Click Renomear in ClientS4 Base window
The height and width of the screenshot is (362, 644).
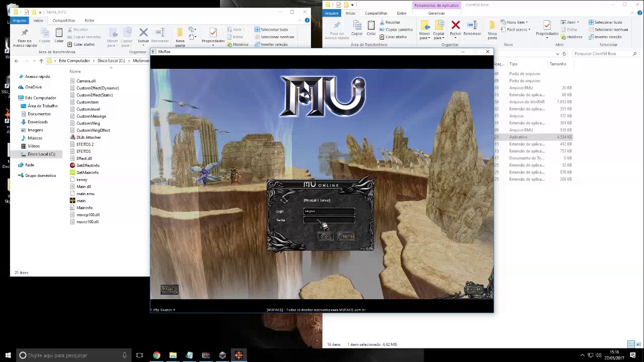point(472,28)
